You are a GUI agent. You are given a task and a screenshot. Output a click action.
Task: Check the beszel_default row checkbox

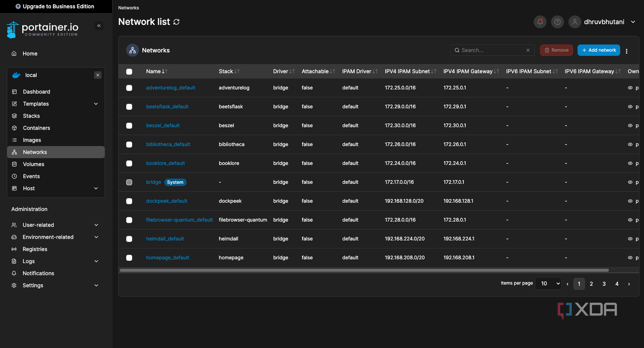(x=129, y=126)
